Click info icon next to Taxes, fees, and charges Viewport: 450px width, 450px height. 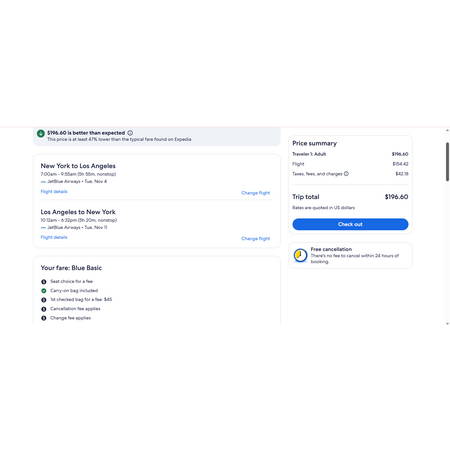click(346, 174)
